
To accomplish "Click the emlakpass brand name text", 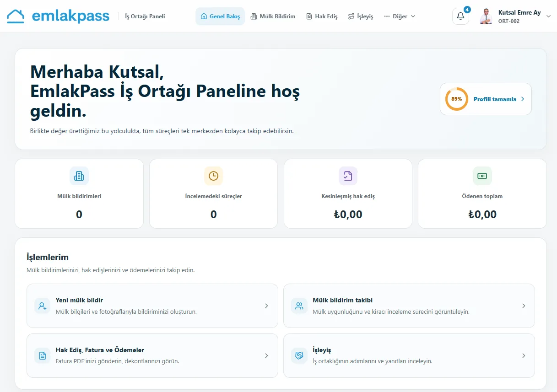I will [70, 16].
